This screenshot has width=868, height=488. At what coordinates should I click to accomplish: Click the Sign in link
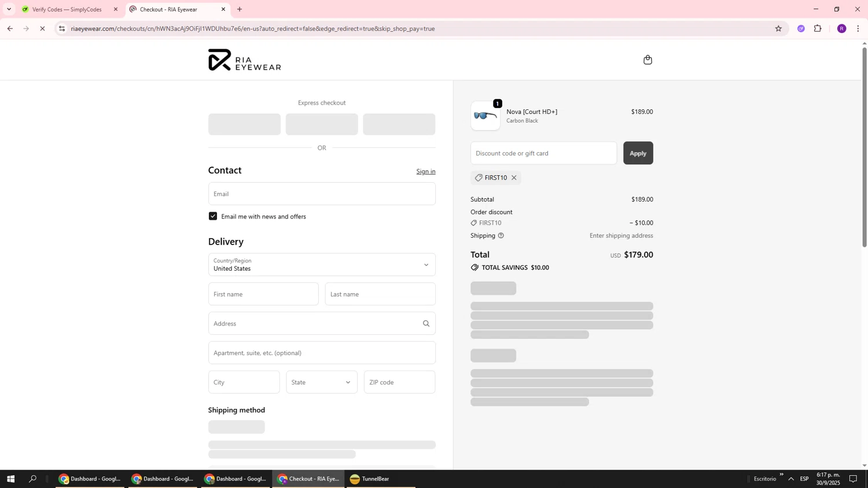point(426,171)
